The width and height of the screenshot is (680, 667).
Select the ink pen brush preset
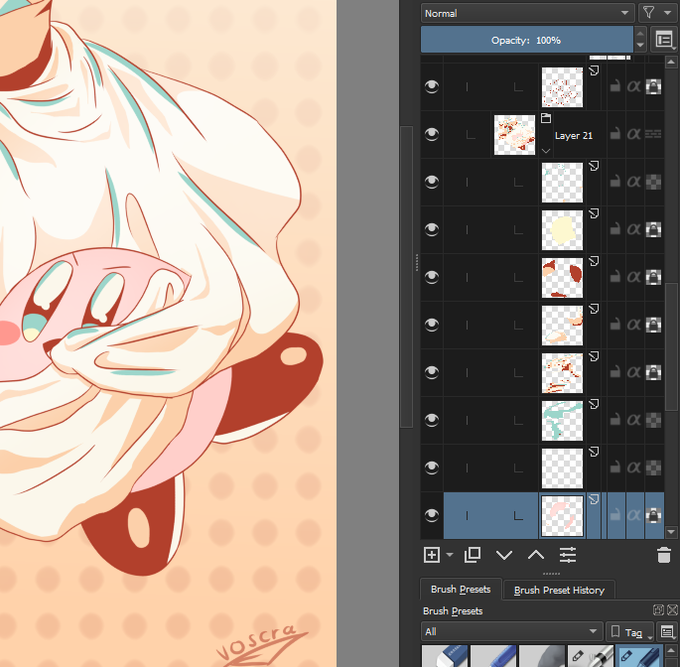point(591,656)
